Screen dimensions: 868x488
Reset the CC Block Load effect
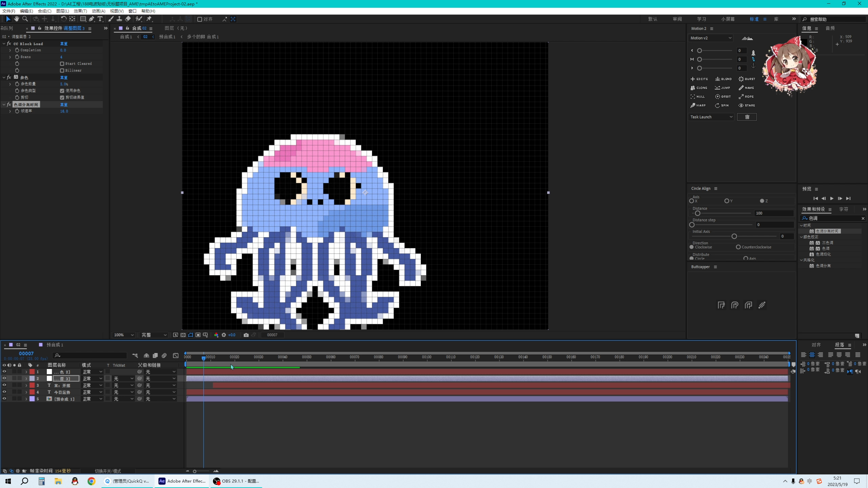(64, 44)
